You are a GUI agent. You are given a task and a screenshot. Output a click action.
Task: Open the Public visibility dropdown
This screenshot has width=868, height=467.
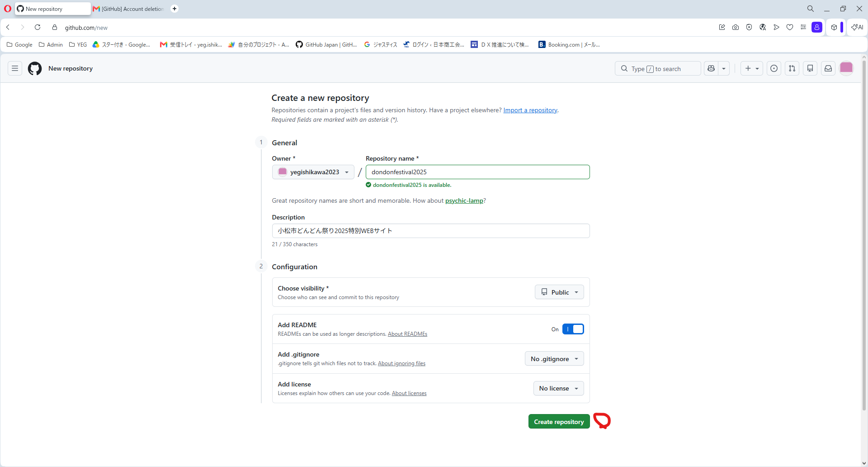coord(559,292)
